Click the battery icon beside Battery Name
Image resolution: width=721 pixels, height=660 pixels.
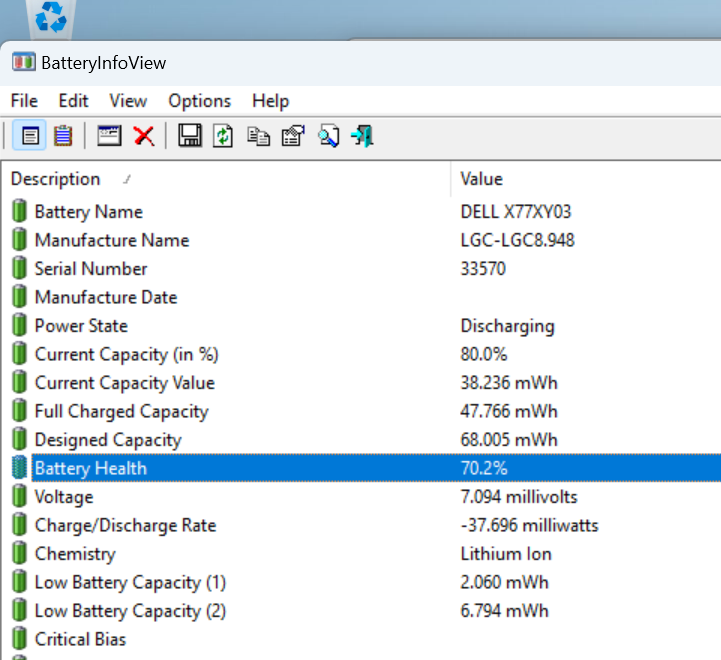point(19,211)
